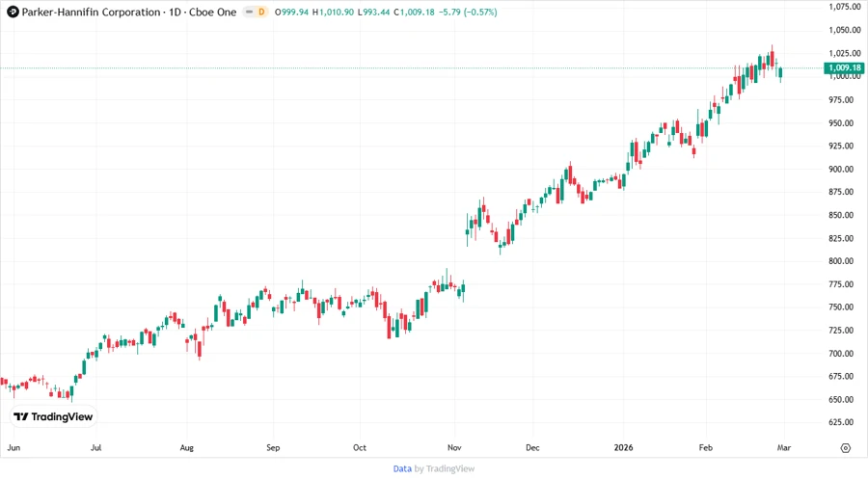Click the 650.00 price axis label

pyautogui.click(x=841, y=399)
